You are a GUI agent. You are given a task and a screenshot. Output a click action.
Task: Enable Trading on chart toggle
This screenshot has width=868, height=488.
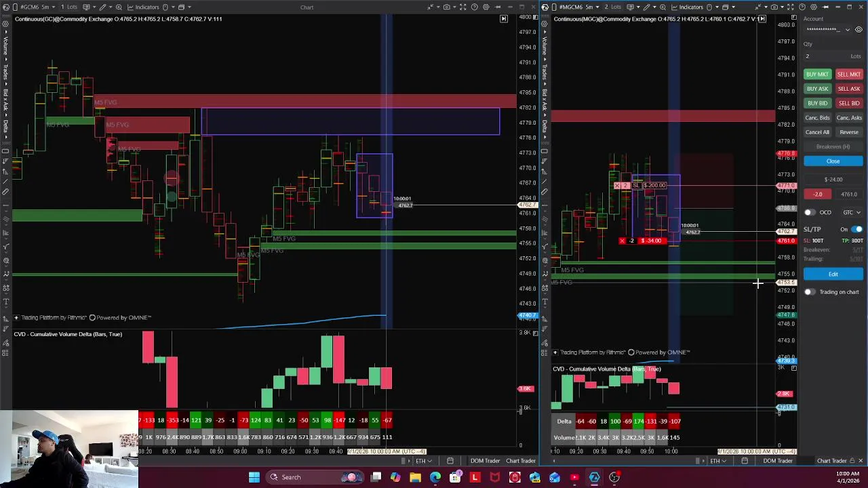pyautogui.click(x=809, y=292)
